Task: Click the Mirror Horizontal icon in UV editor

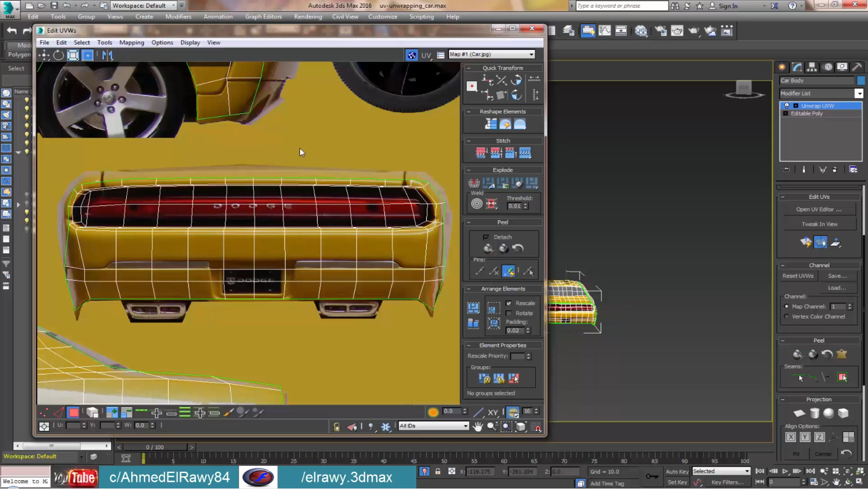Action: [107, 55]
